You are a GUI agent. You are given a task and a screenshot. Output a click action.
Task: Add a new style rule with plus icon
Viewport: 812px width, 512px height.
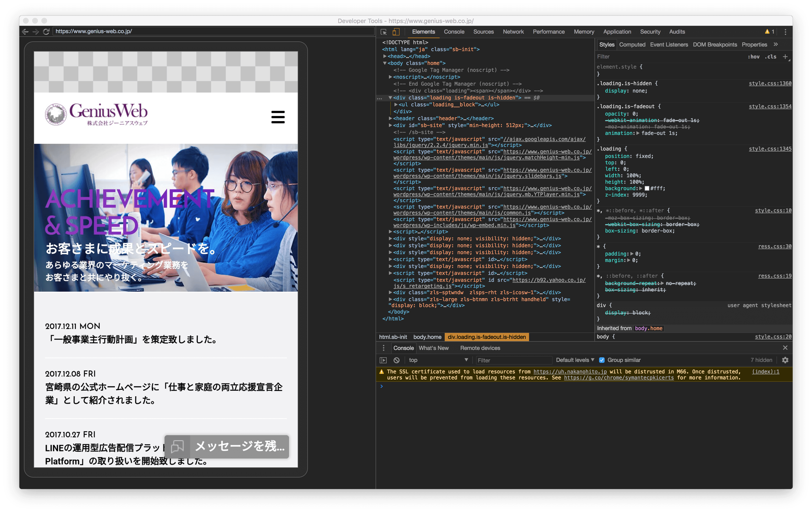point(785,57)
